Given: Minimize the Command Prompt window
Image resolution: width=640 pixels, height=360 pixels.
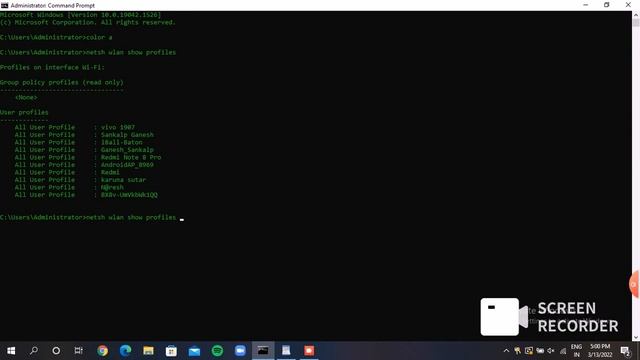Looking at the screenshot, I should coord(586,5).
